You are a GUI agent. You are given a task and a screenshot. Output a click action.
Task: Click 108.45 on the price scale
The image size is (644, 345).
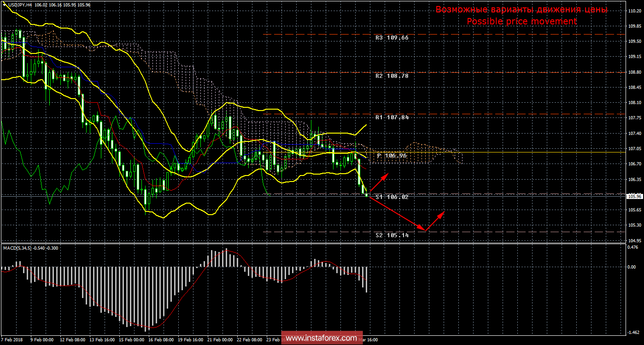tap(634, 88)
